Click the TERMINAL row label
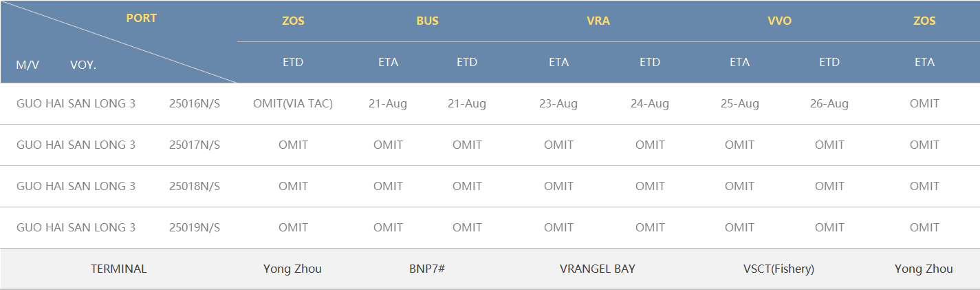 [x=119, y=269]
